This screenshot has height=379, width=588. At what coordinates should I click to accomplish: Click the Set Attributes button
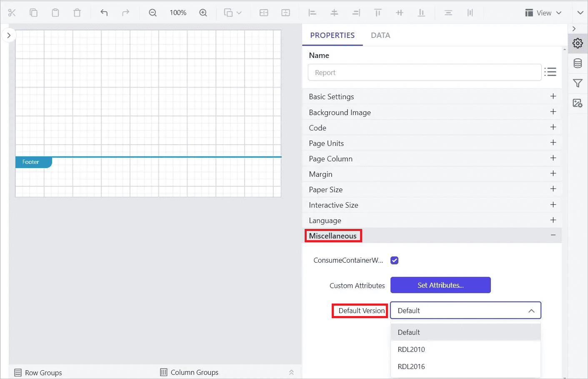click(x=440, y=285)
